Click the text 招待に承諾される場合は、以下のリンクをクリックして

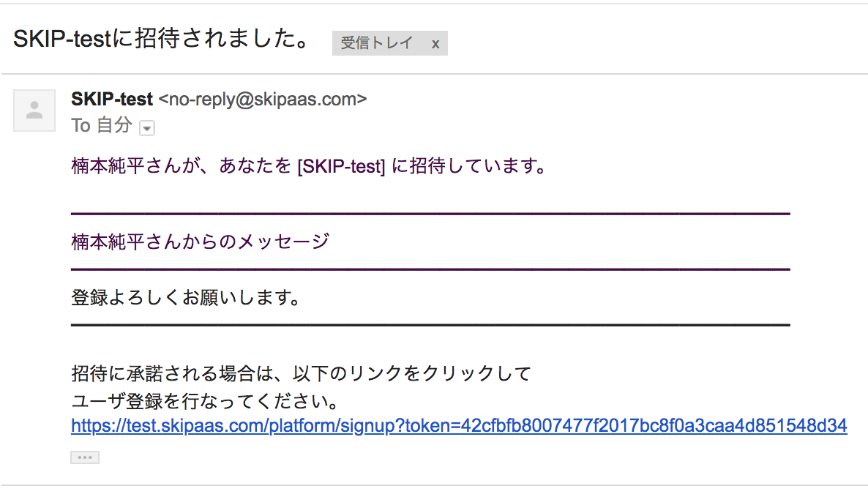click(x=301, y=373)
